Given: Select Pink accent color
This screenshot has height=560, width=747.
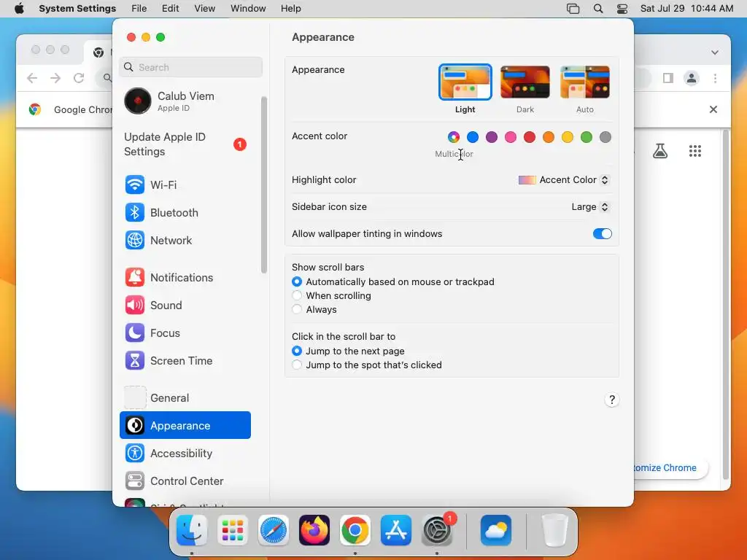Looking at the screenshot, I should pyautogui.click(x=511, y=137).
